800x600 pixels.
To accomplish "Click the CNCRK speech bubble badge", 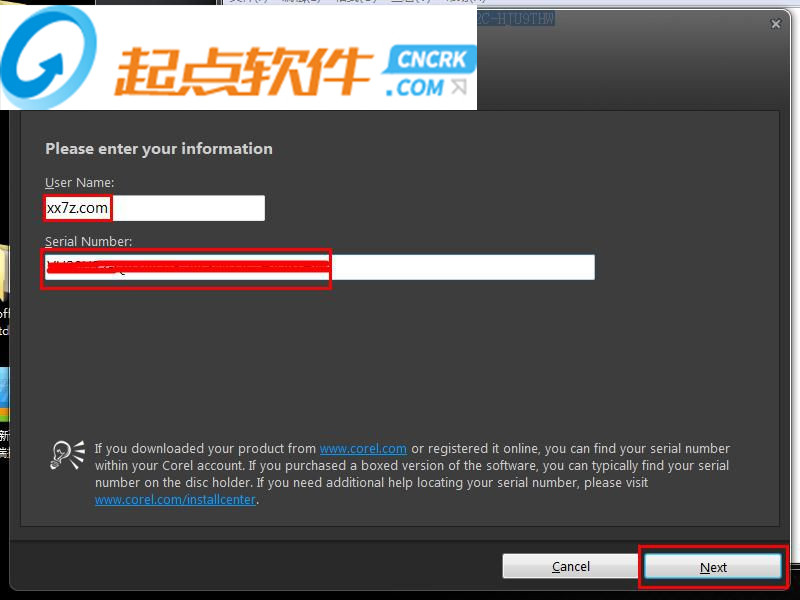I will (x=431, y=60).
